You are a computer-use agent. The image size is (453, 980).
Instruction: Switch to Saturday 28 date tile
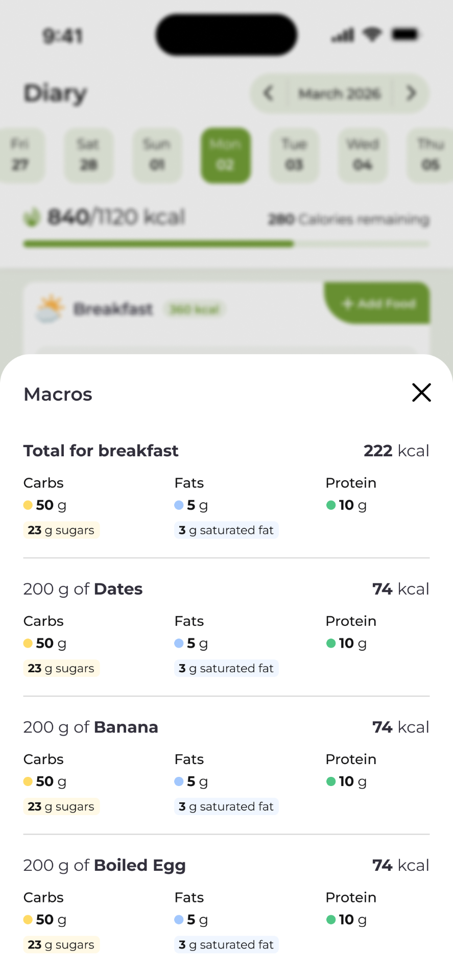(x=88, y=155)
